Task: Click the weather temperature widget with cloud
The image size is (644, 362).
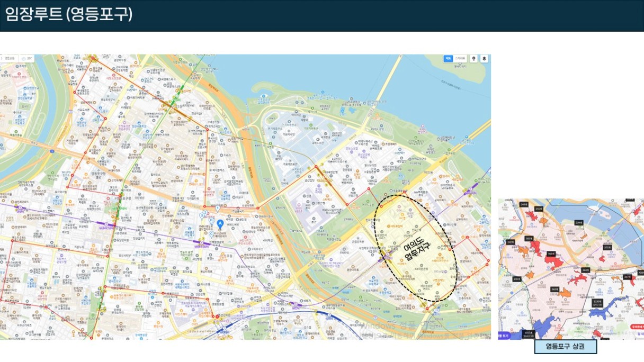Action: pos(26,58)
